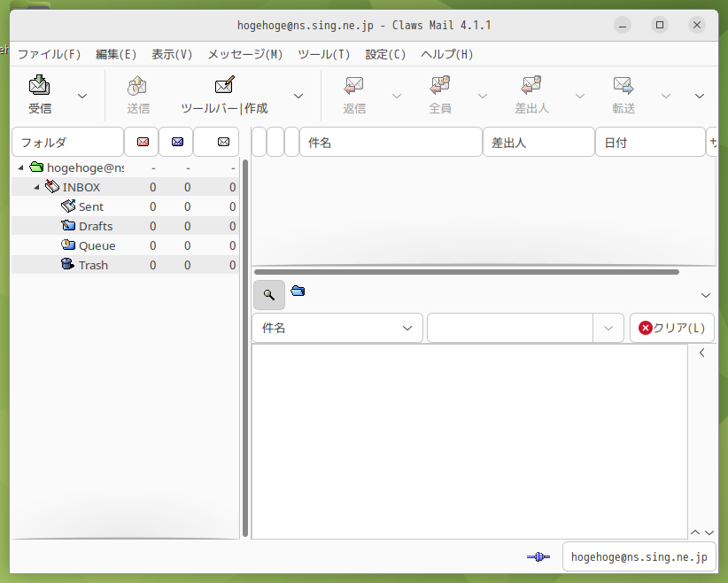The height and width of the screenshot is (583, 728).
Task: Click the left-pointing chevron beside message view
Action: tap(702, 353)
